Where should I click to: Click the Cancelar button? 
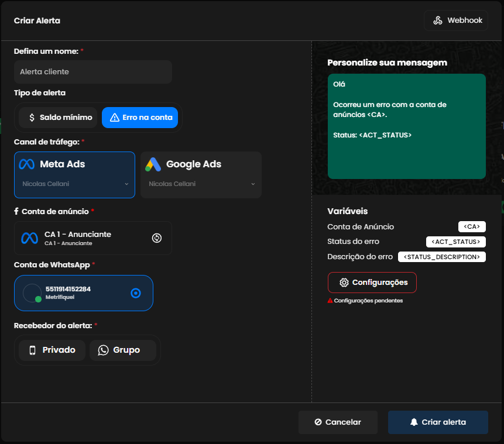click(x=338, y=422)
